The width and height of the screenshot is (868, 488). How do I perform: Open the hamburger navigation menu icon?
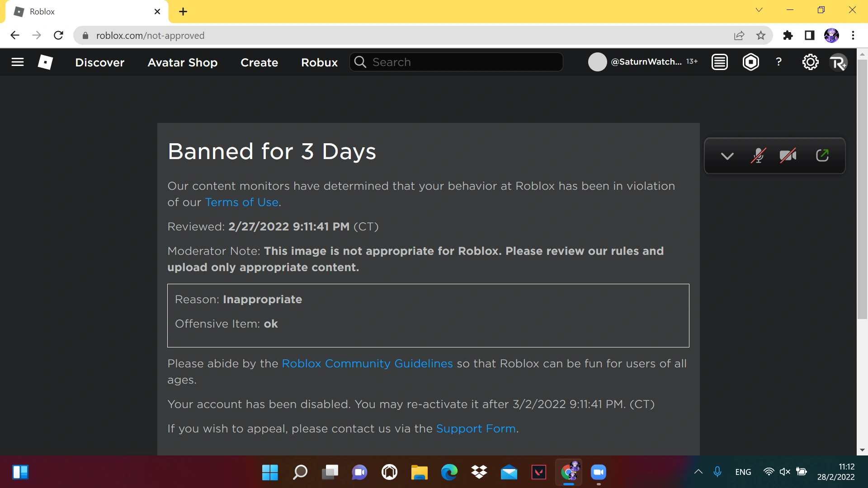click(17, 62)
